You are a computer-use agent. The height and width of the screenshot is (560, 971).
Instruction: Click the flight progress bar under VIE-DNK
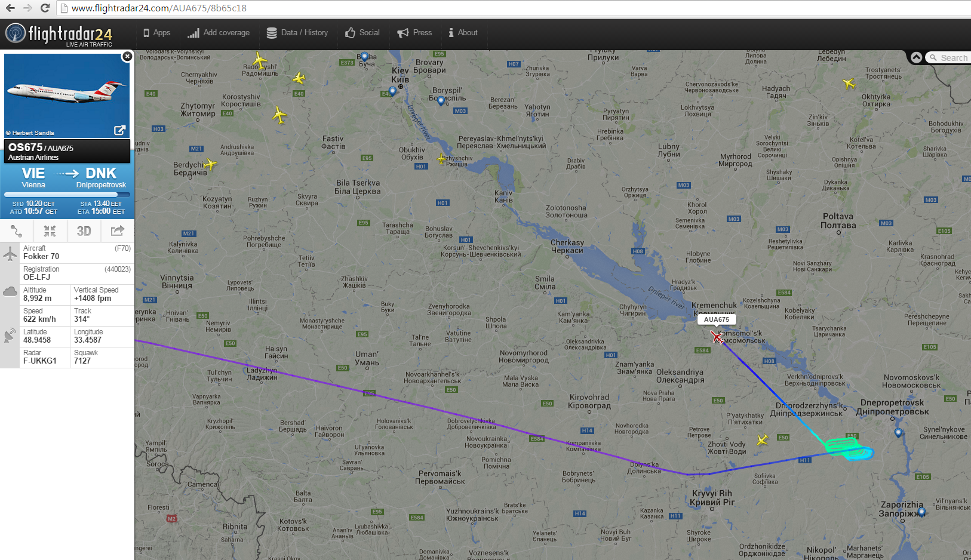[x=67, y=195]
